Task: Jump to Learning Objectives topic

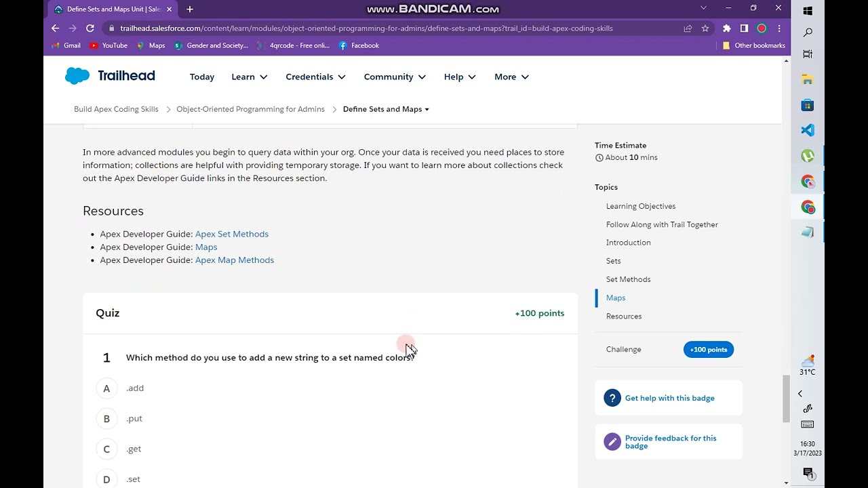Action: tap(641, 206)
